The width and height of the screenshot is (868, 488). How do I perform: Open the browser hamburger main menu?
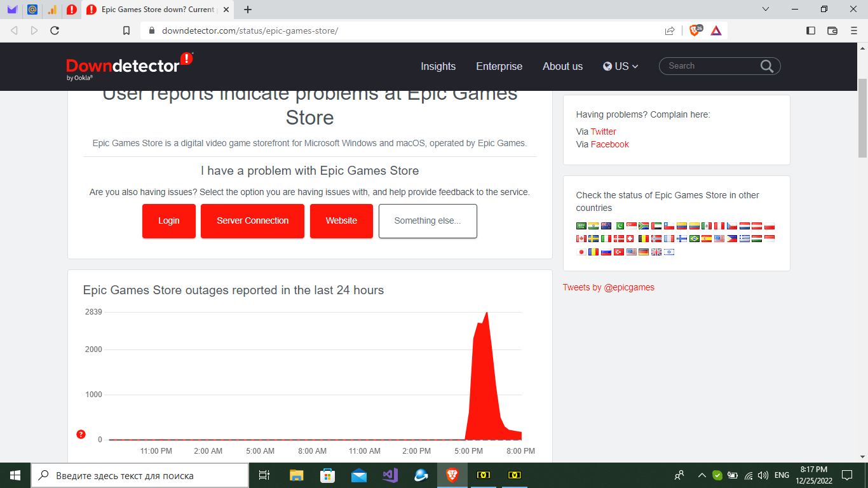coord(854,30)
